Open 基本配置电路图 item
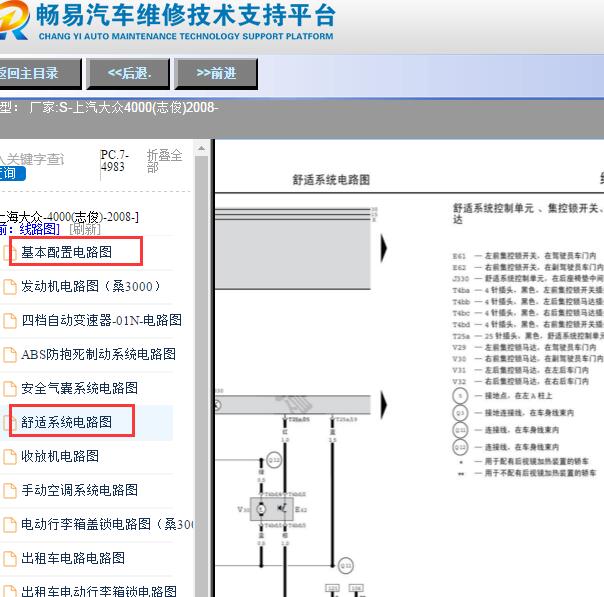The height and width of the screenshot is (597, 604). coord(66,252)
